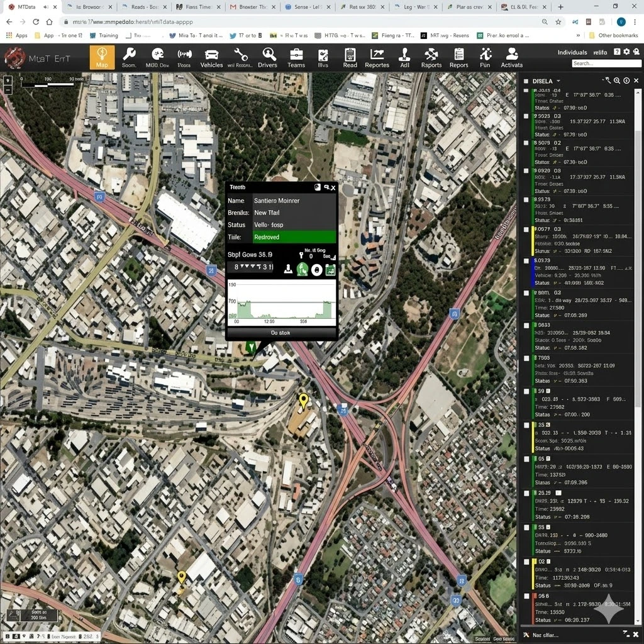Screen dimensions: 644x644
Task: Click the yellow map pin near the highway interchange
Action: 303,400
